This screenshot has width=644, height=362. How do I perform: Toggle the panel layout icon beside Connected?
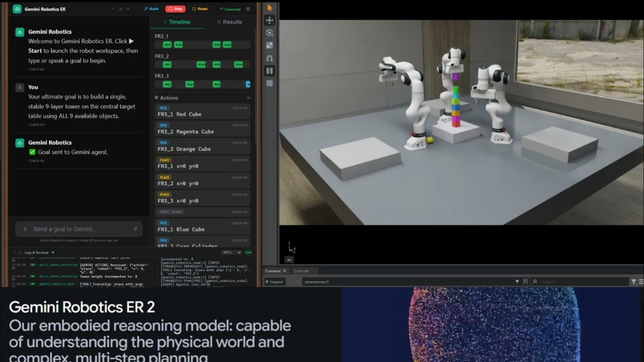point(248,9)
